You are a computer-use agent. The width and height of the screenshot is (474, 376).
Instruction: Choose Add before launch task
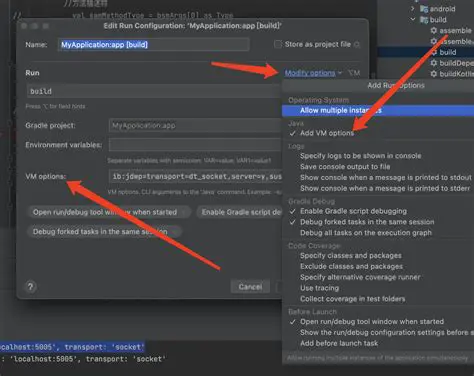tap(339, 343)
